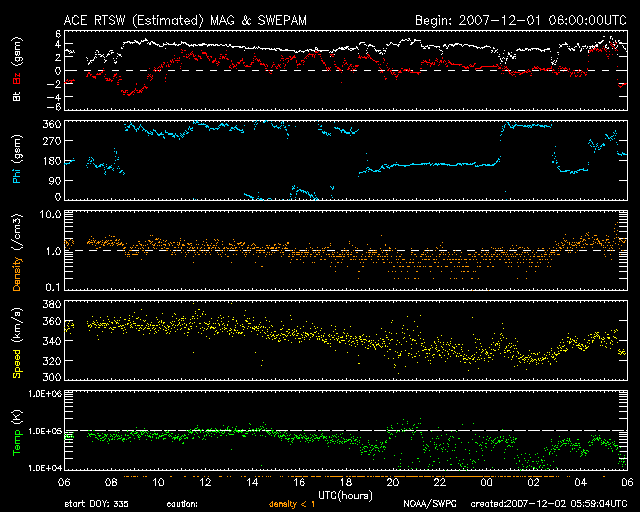This screenshot has height=512, width=640.
Task: Click the '02' hour tick label
Action: point(533,482)
